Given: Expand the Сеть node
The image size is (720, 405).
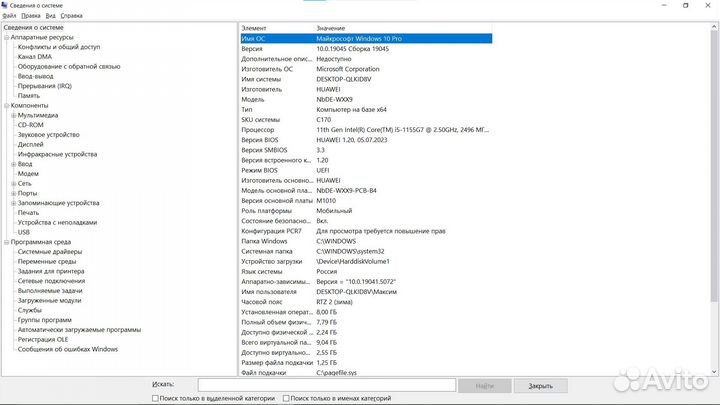Looking at the screenshot, I should (x=14, y=184).
